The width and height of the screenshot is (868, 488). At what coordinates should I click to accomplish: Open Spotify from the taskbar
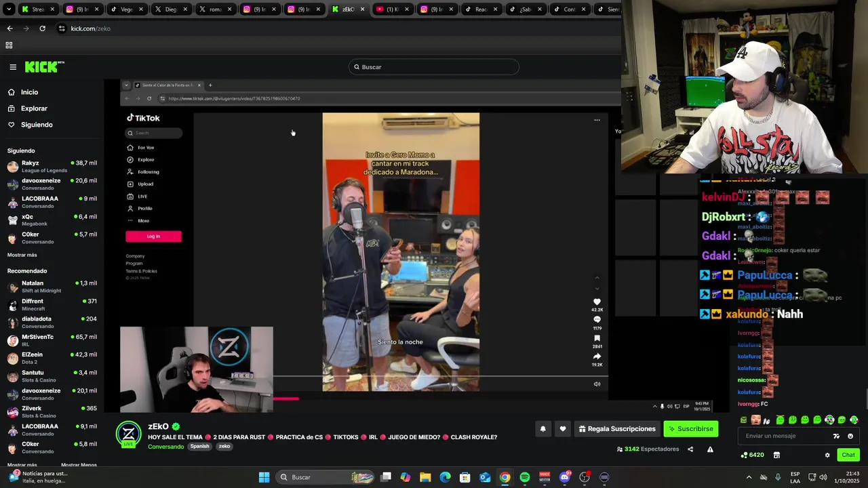coord(525,477)
